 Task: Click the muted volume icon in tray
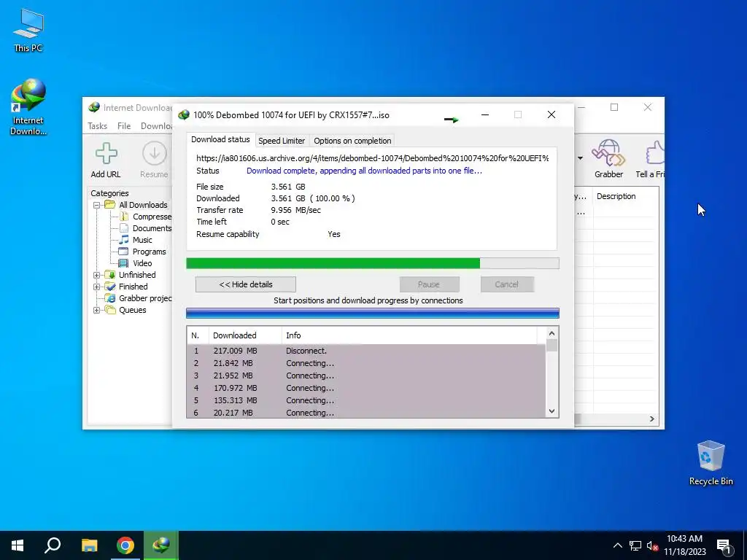coord(652,545)
